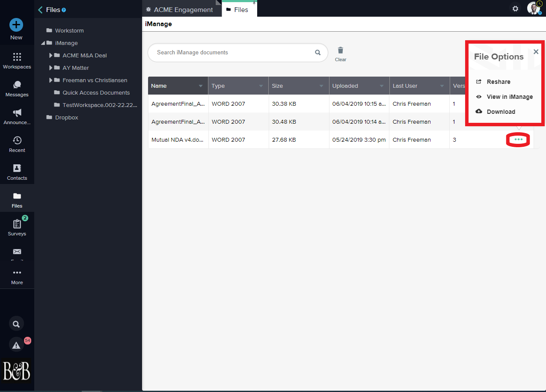Click the search magnifier in the search box
The image size is (546, 392).
pyautogui.click(x=318, y=53)
